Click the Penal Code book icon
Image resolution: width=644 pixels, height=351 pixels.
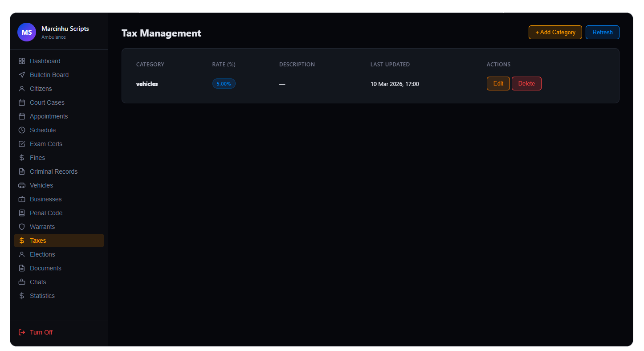click(22, 213)
